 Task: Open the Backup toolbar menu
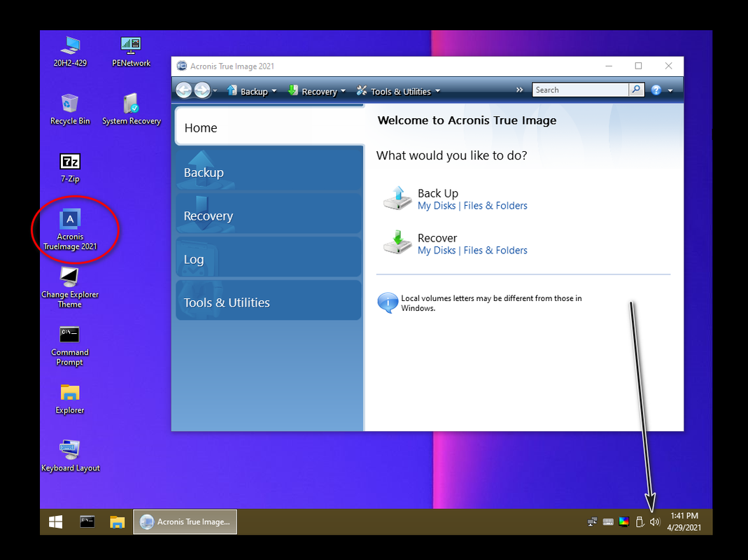coord(252,91)
